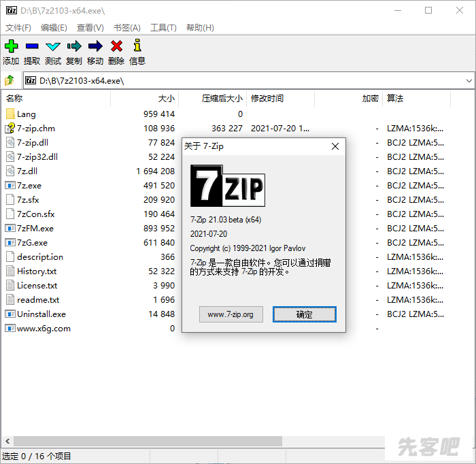The height and width of the screenshot is (464, 476).
Task: Click the blue Extract (提取) minus icon
Action: (32, 46)
